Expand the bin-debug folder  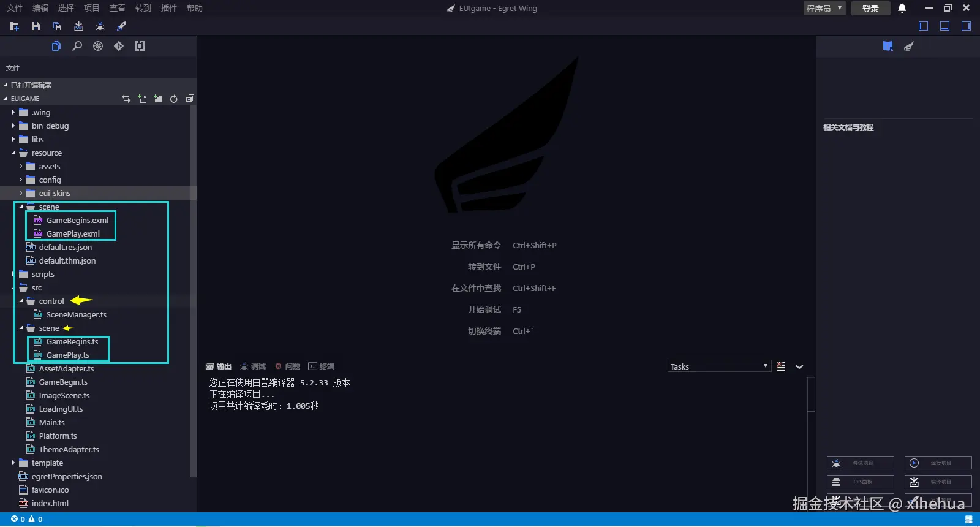click(13, 126)
